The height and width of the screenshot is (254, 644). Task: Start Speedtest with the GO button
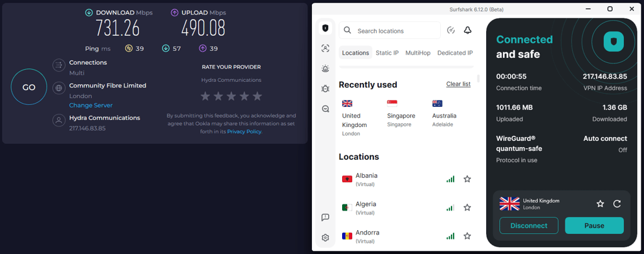29,87
